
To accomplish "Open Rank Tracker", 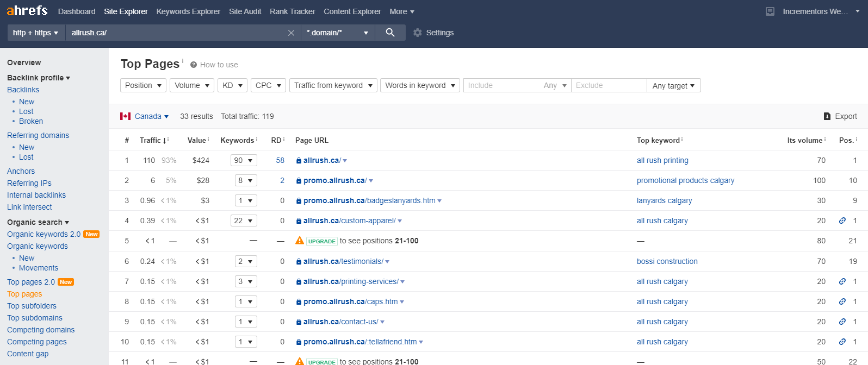I will point(293,11).
